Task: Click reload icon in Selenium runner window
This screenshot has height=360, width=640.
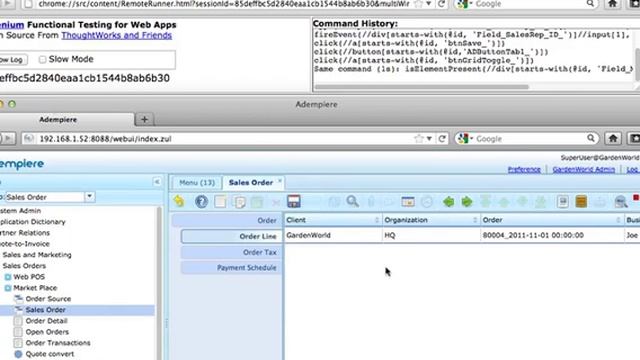Action: click(441, 4)
